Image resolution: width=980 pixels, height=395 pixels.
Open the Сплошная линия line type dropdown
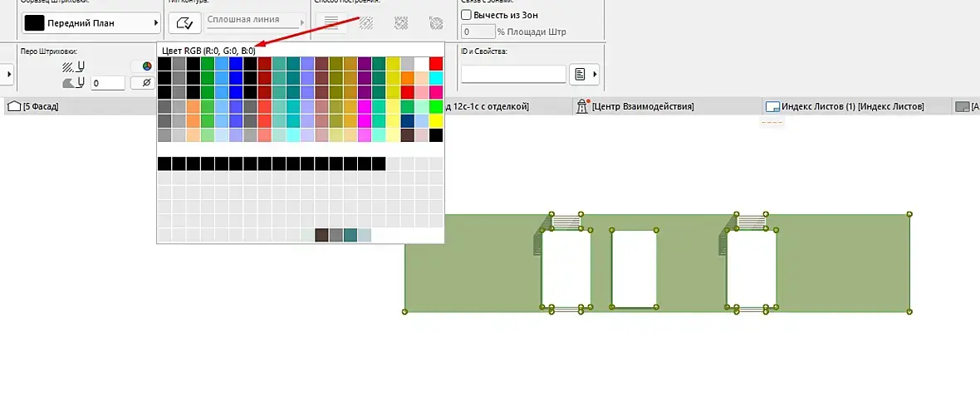255,22
